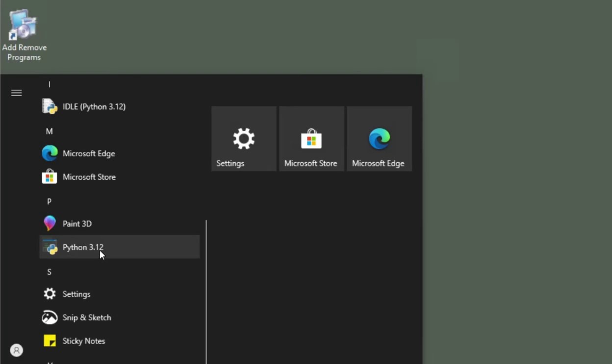Select the letter P section header
The height and width of the screenshot is (364, 612).
click(x=49, y=201)
